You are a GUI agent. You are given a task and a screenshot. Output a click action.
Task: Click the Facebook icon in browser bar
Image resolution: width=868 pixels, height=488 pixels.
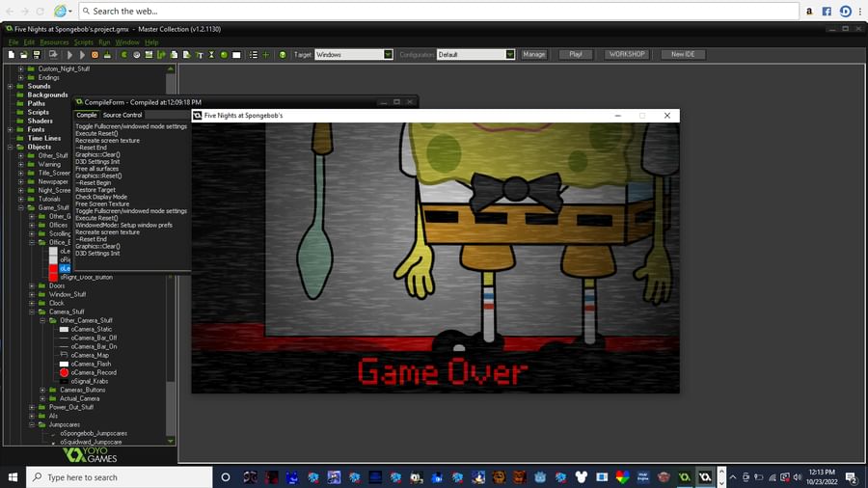pos(827,11)
